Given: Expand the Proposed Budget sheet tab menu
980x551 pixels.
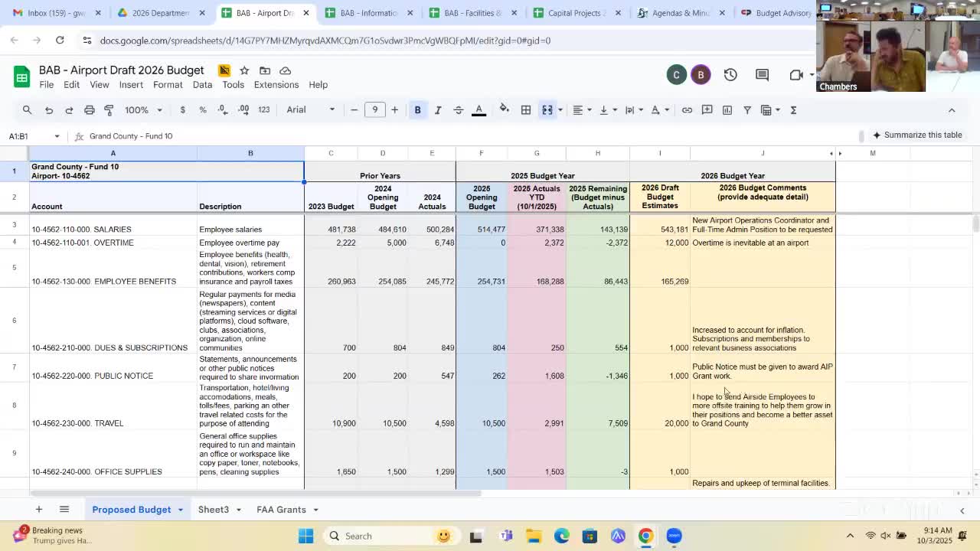Looking at the screenshot, I should click(x=181, y=510).
